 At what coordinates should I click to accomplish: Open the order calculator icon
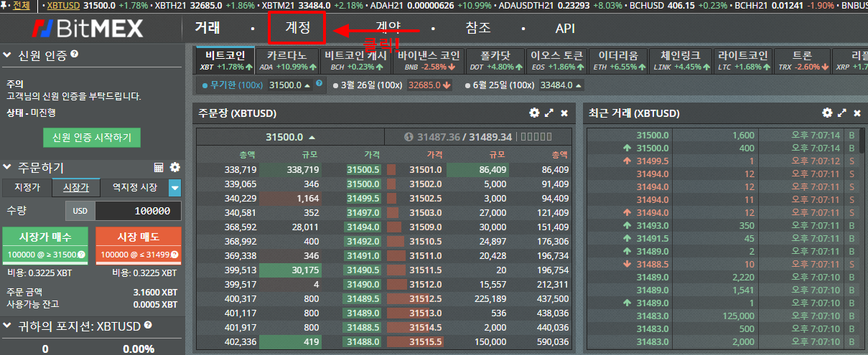159,167
